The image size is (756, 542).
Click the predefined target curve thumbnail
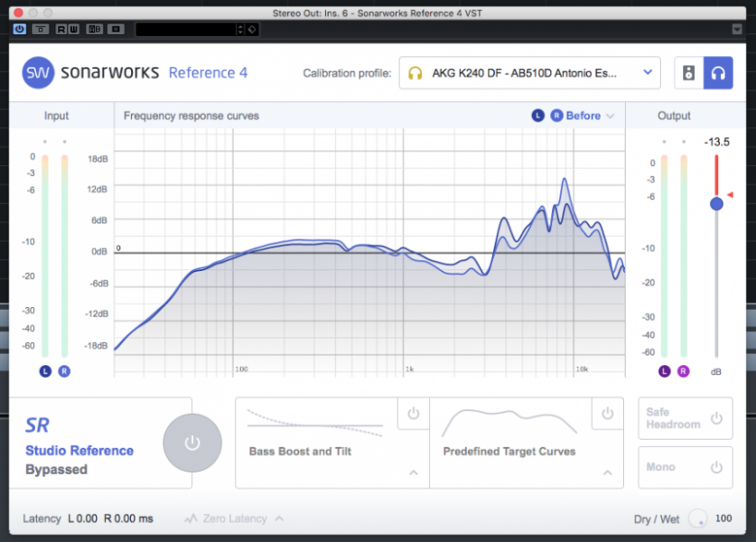509,423
